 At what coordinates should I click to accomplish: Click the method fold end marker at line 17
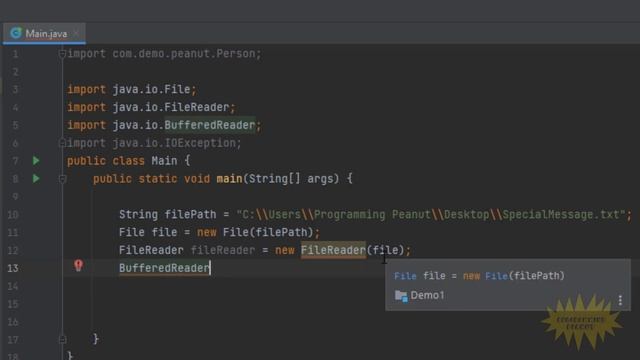click(x=62, y=339)
